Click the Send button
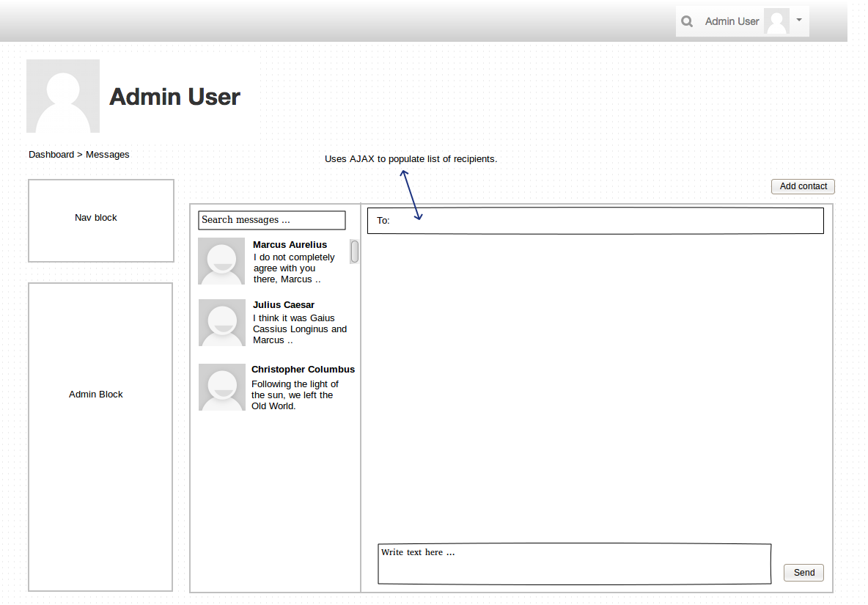Image resolution: width=868 pixels, height=605 pixels. [x=803, y=572]
